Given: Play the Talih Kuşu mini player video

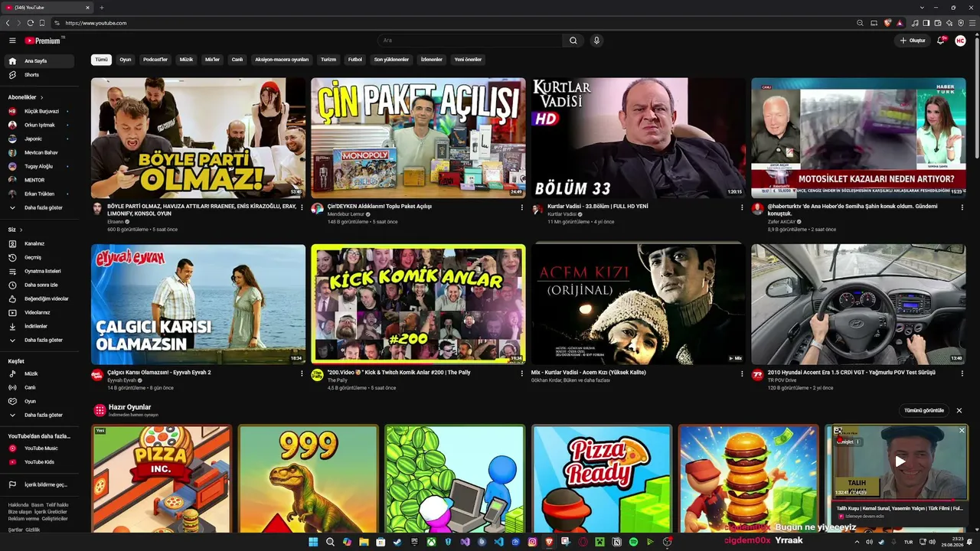Looking at the screenshot, I should click(x=900, y=461).
